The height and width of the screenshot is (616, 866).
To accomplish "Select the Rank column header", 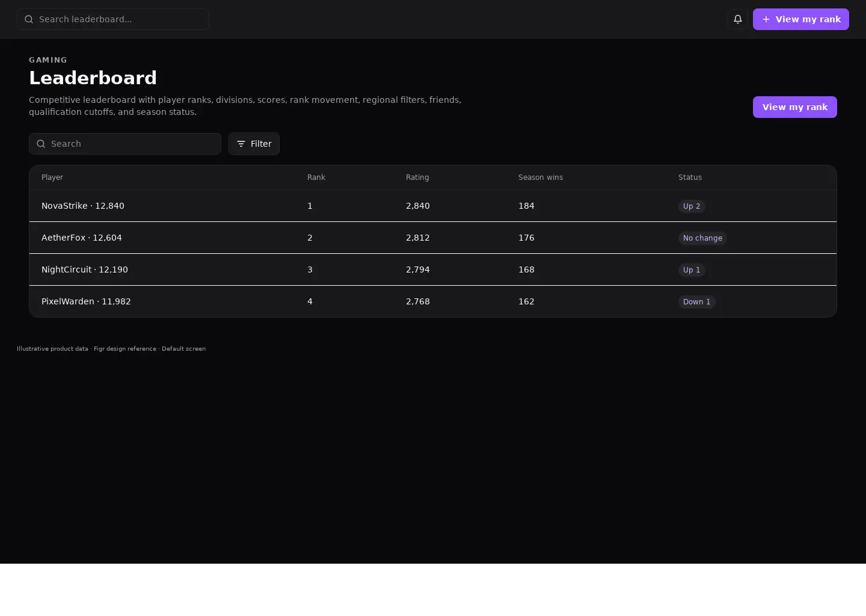I will (x=316, y=177).
